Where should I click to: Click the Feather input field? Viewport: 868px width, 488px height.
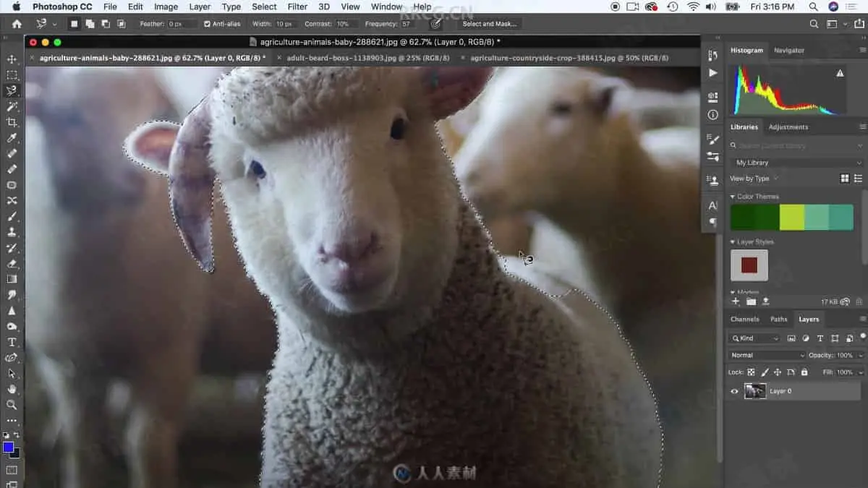coord(182,24)
